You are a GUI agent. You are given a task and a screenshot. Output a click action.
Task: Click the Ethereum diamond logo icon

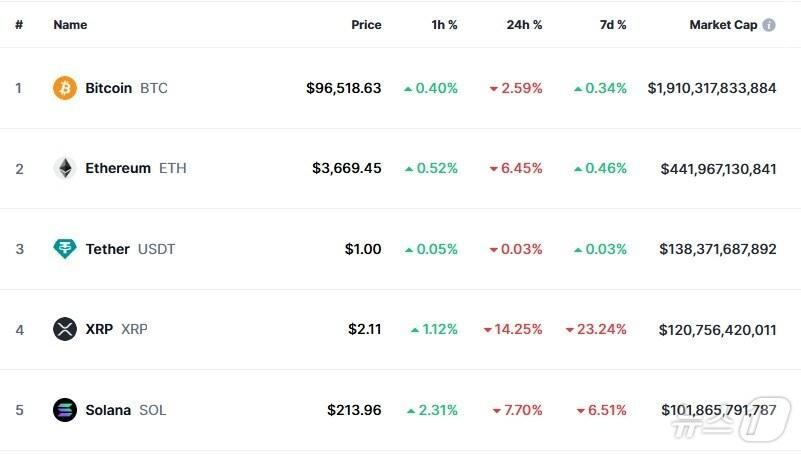pyautogui.click(x=65, y=168)
